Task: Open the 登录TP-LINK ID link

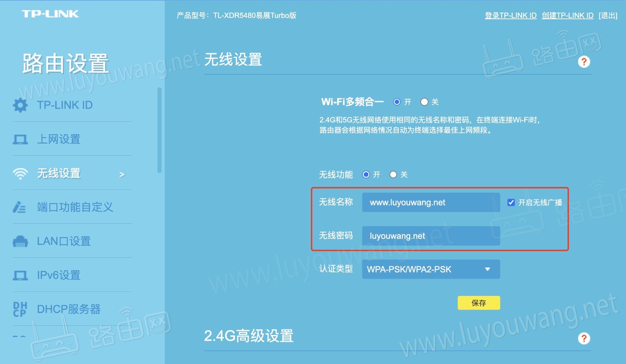Action: (x=510, y=15)
